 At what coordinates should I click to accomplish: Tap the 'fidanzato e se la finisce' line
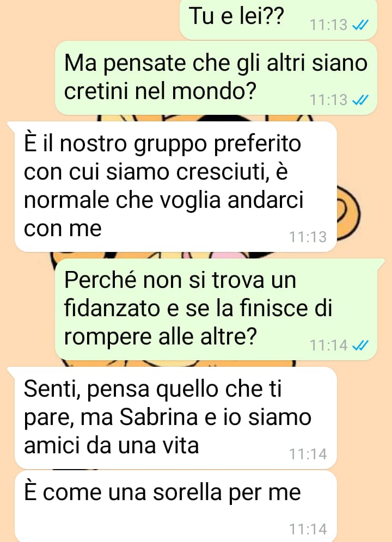coord(198,307)
